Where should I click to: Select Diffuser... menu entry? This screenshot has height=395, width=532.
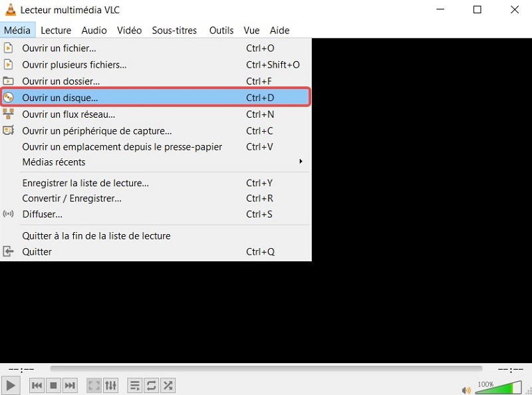point(156,215)
